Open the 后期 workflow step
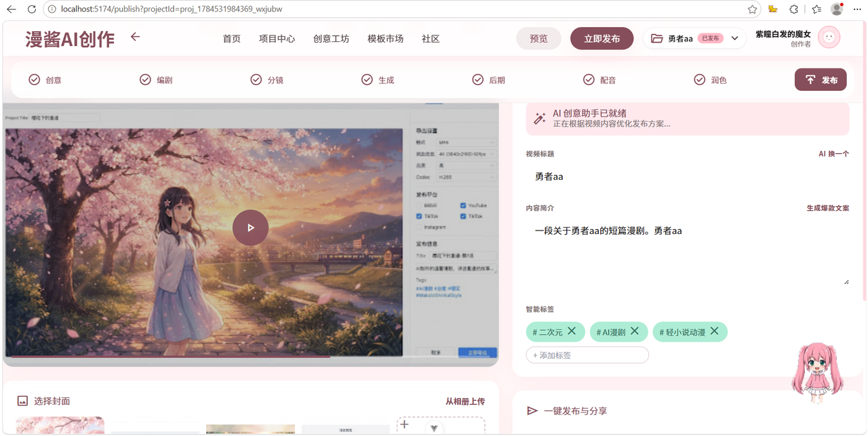Screen dimensions: 868x436 pos(489,80)
